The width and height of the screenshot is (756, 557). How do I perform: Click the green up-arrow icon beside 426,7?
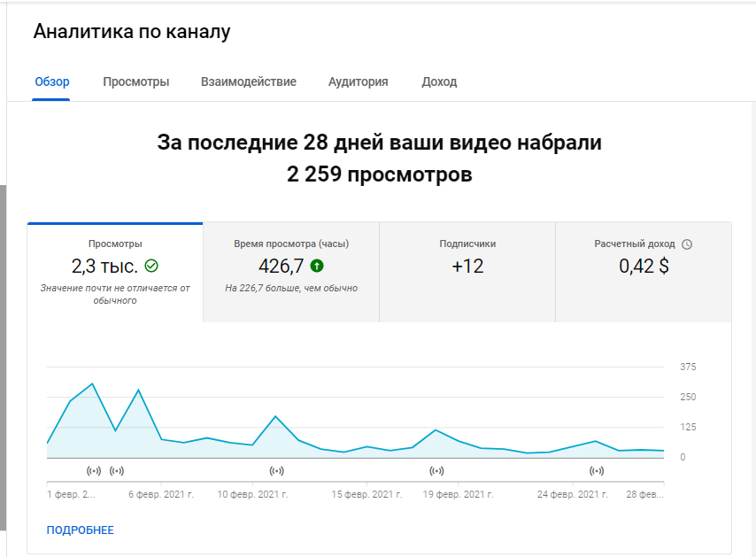317,266
